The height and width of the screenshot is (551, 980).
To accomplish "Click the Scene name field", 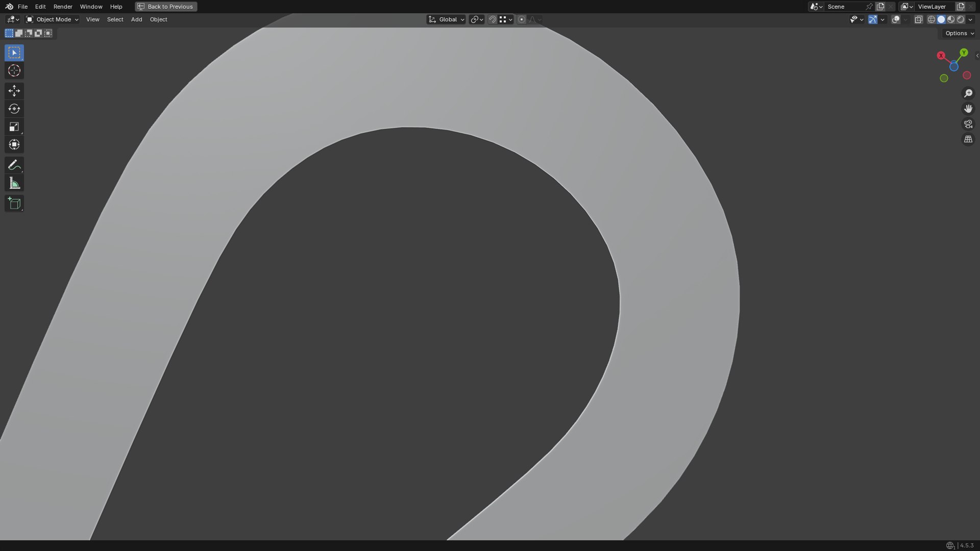I will point(845,7).
